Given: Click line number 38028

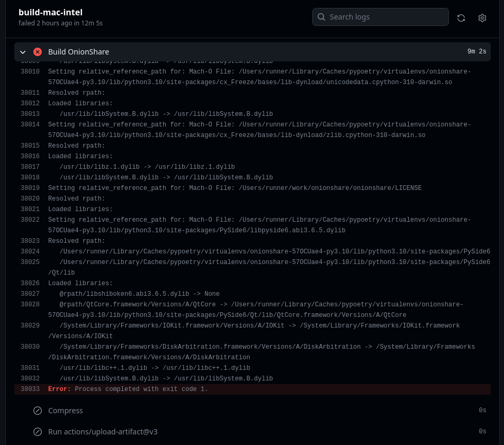Looking at the screenshot, I should pos(30,304).
